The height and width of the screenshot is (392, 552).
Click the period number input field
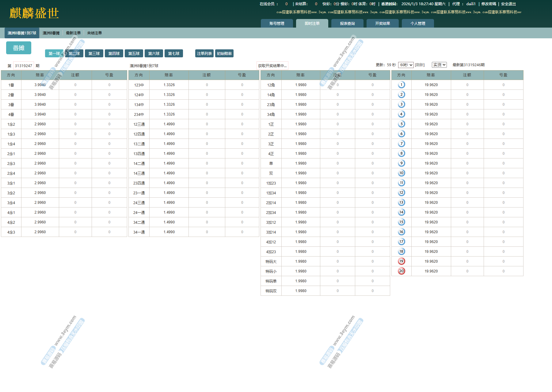24,66
